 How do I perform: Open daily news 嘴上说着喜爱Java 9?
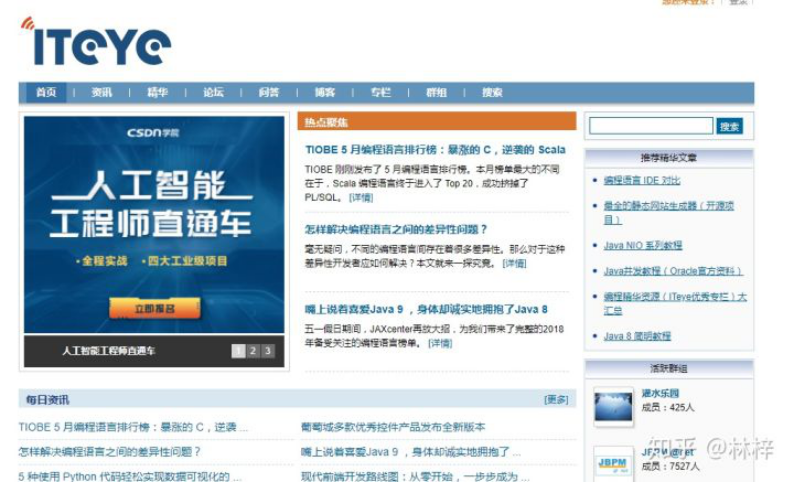(x=411, y=452)
